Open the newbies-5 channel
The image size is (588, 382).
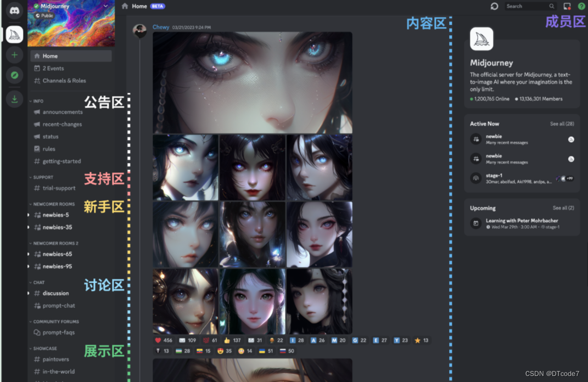(x=52, y=215)
